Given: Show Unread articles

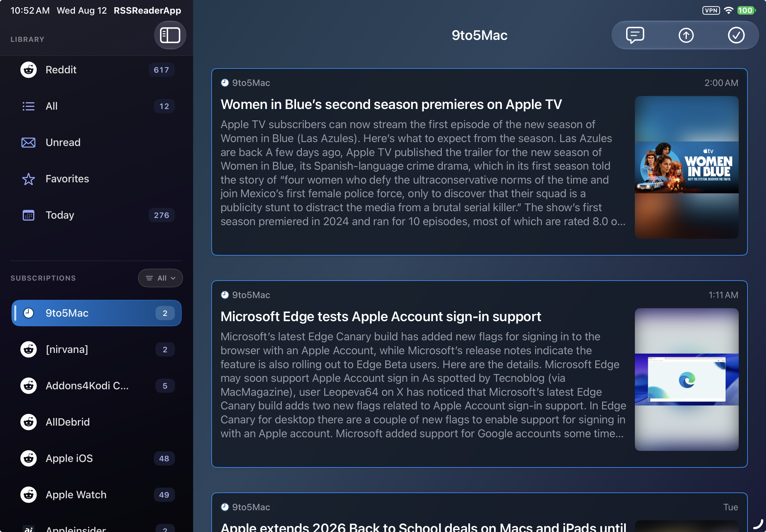Looking at the screenshot, I should pos(97,143).
